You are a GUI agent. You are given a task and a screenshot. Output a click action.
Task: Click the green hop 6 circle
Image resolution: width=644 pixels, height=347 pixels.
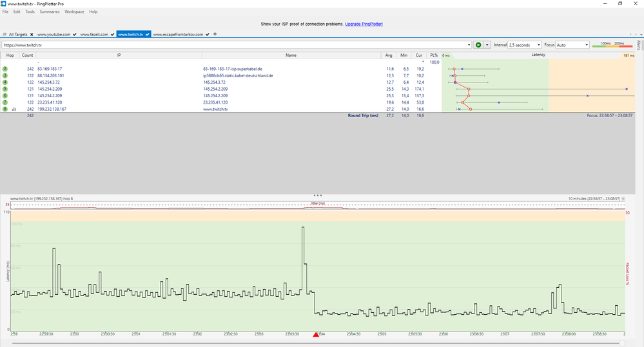(5, 95)
